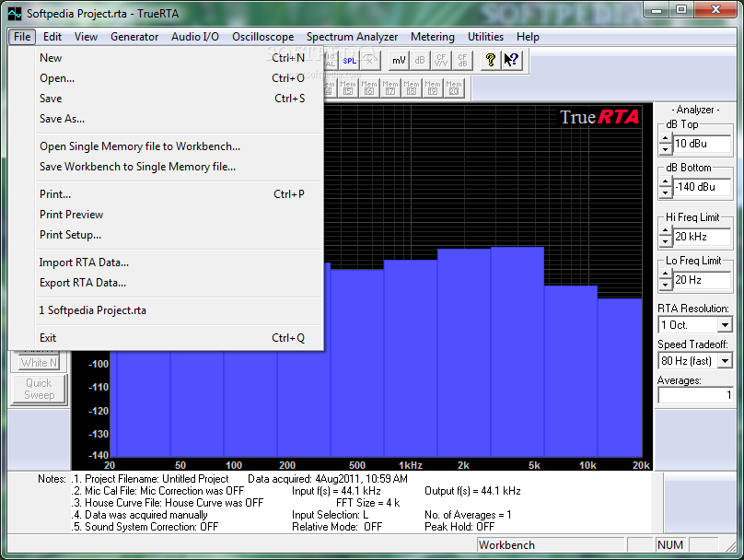The height and width of the screenshot is (560, 744).
Task: Click the Workbench status bar entry
Action: [551, 545]
